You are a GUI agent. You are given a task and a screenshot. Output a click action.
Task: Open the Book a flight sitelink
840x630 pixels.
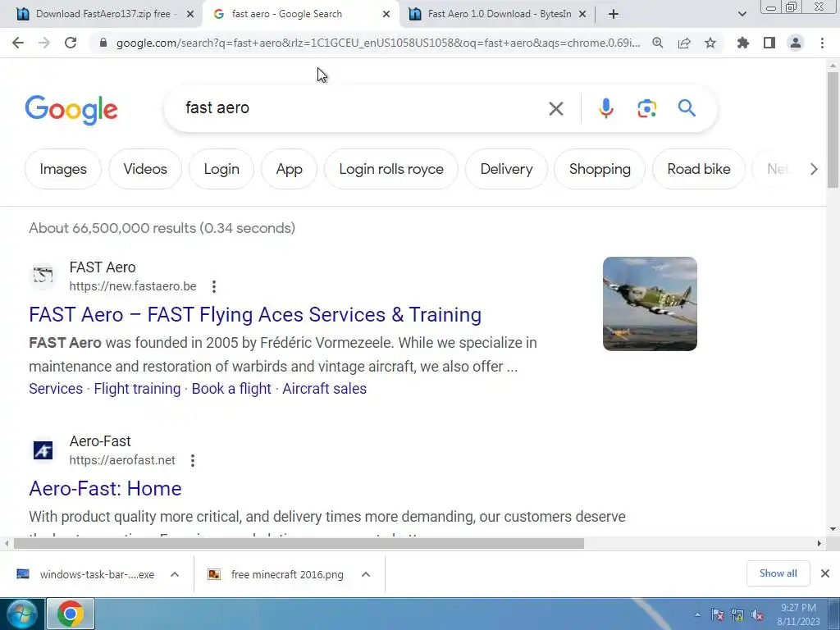[x=231, y=389]
